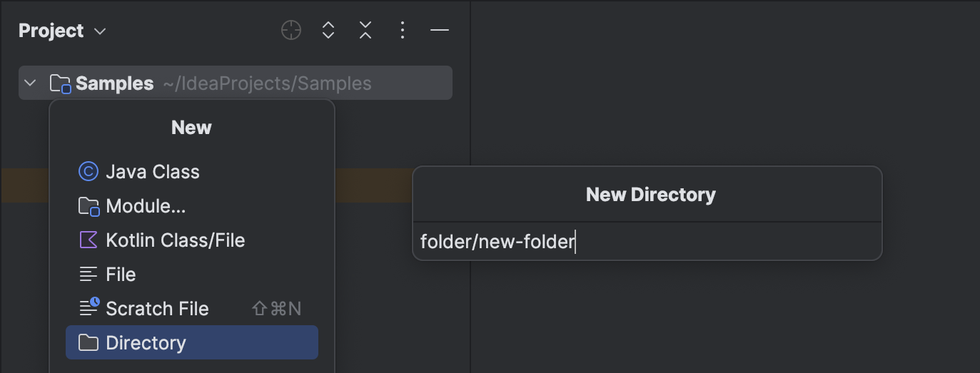Click the New popup header
This screenshot has height=373, width=980.
(191, 128)
